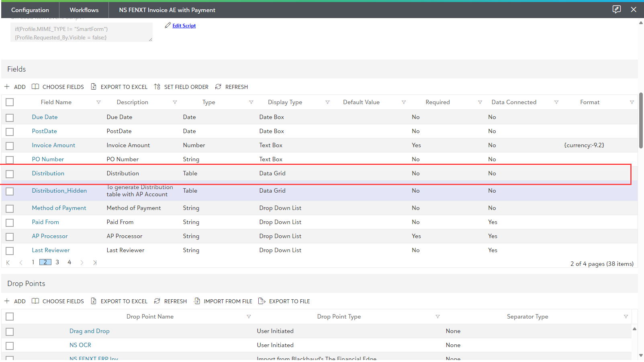
Task: Click Set Field Order in Fields toolbar
Action: click(x=181, y=87)
